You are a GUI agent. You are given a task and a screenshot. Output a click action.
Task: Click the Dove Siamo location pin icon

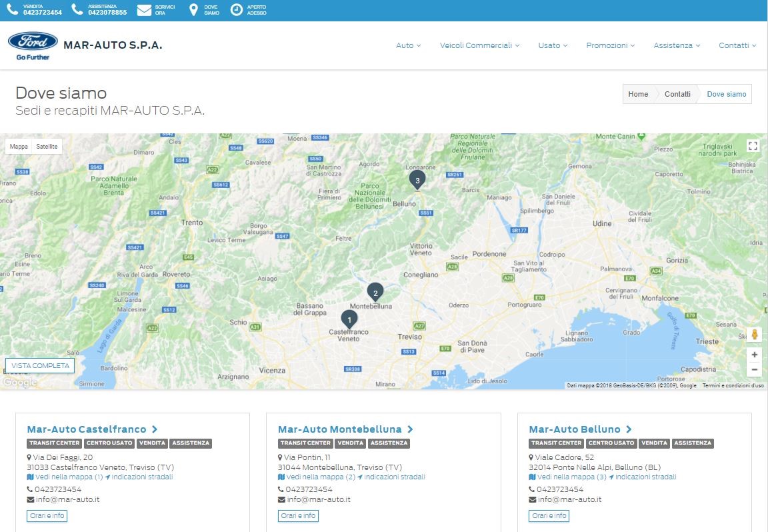tap(193, 10)
